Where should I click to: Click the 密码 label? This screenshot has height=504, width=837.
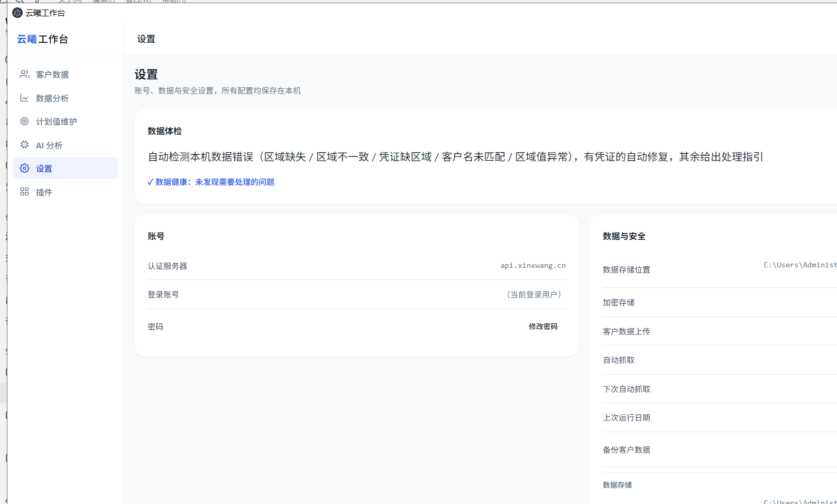(x=155, y=326)
